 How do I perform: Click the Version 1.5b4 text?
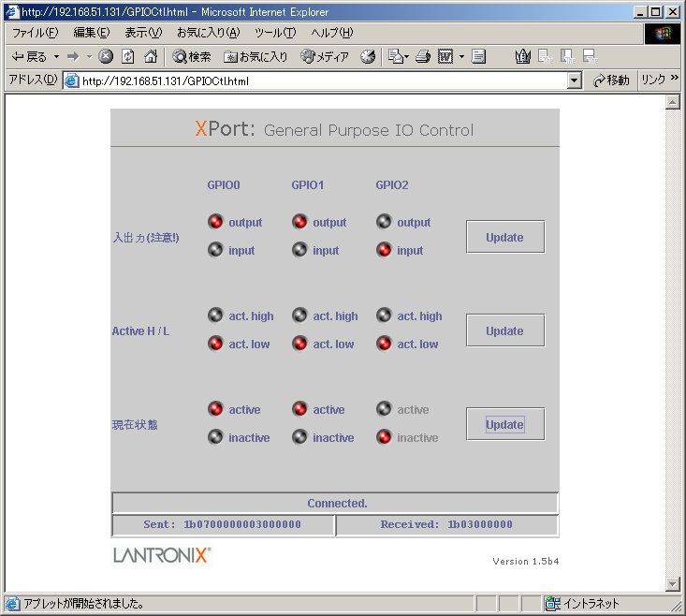(525, 562)
